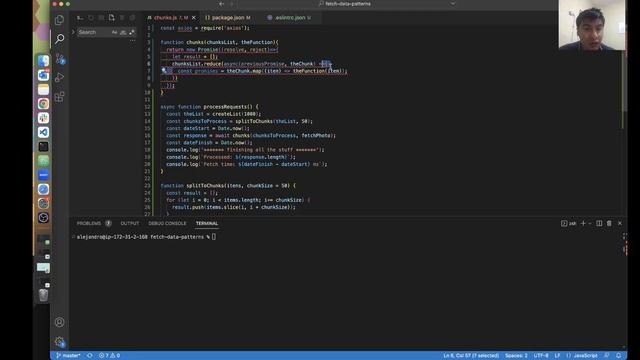
Task: Open Finder from the dock
Action: point(43,61)
